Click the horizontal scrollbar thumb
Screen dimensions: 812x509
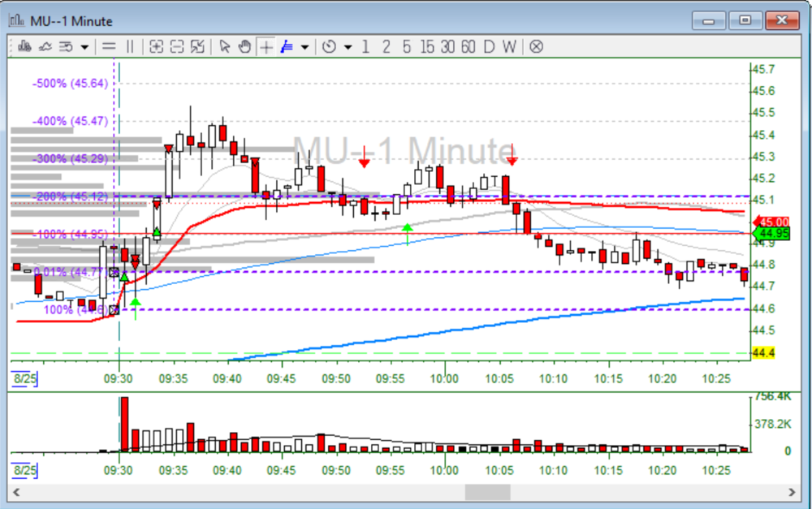(x=487, y=492)
